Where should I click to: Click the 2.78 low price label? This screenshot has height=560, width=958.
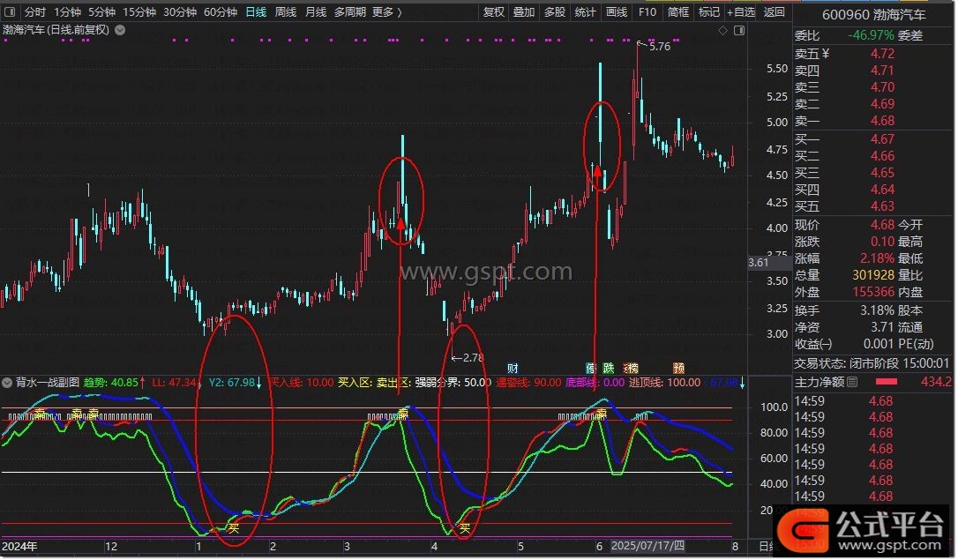(473, 358)
